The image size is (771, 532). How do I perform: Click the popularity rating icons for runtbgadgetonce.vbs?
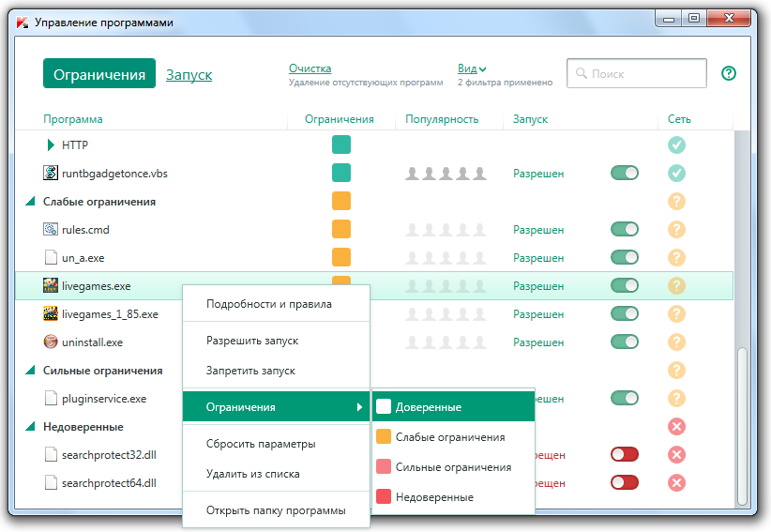tap(446, 173)
